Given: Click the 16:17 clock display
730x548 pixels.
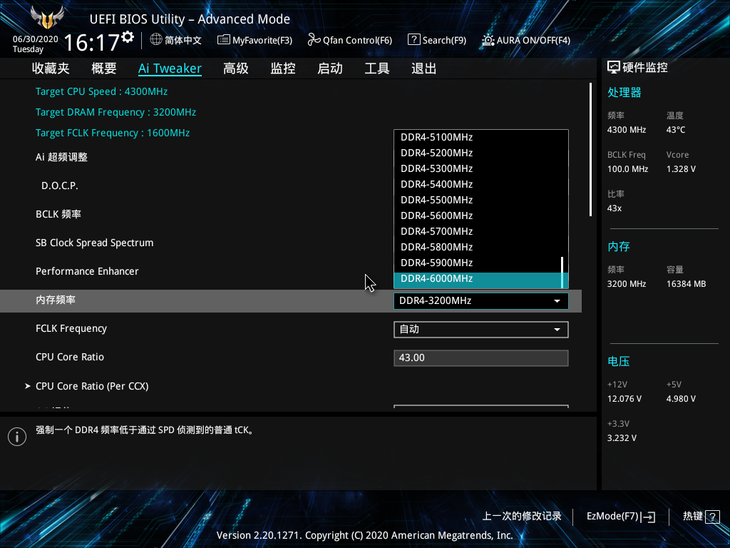Looking at the screenshot, I should pyautogui.click(x=92, y=43).
